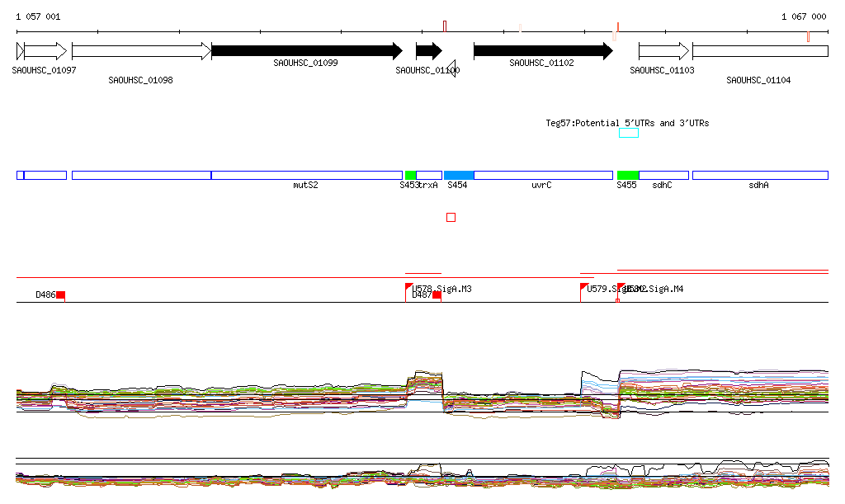Click the sdhA transcript segment bar
This screenshot has height=504, width=845.
click(759, 175)
